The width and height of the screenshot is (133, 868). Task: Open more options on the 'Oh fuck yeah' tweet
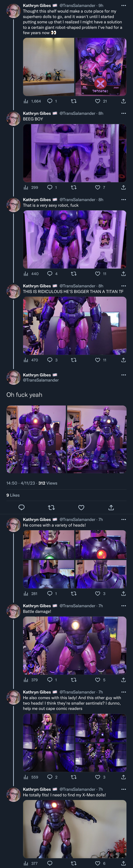pyautogui.click(x=124, y=375)
